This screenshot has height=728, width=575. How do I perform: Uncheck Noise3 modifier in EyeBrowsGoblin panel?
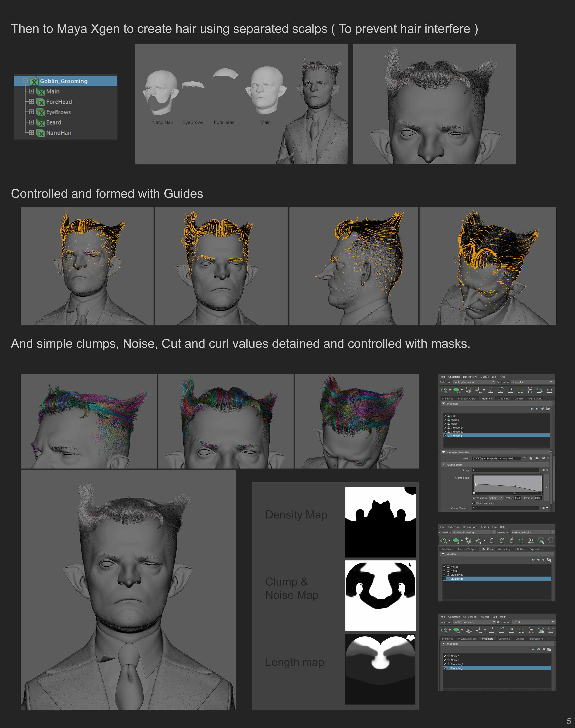tap(445, 567)
